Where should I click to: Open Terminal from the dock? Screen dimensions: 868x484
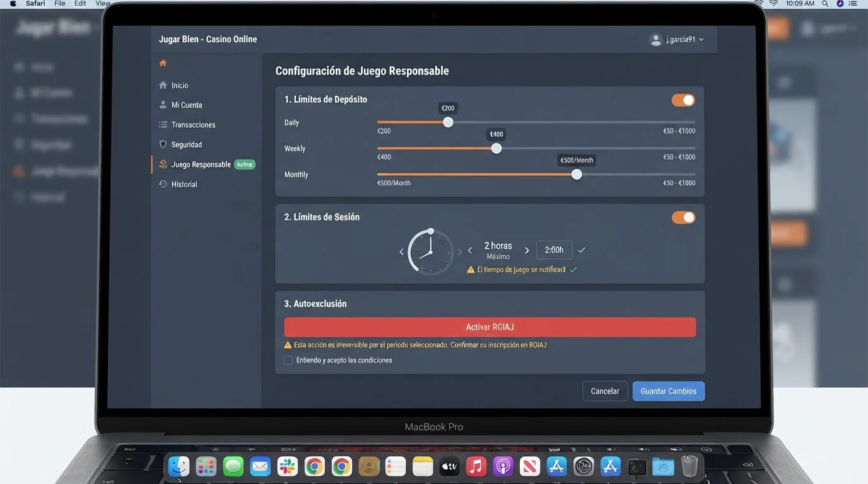[637, 467]
